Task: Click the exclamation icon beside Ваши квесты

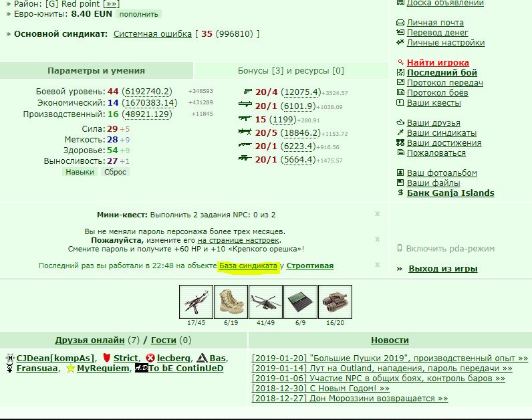Action: [400, 102]
